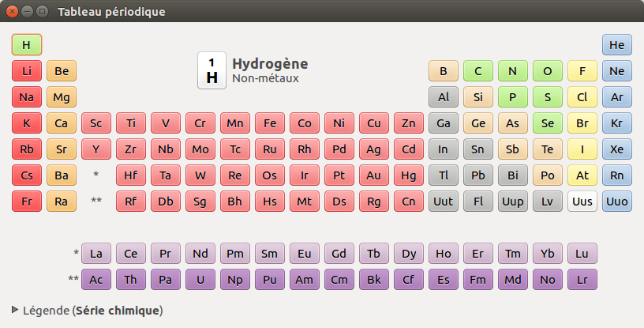Viewport: 644px width, 328px height.
Task: Choose the Radon (Rn) element
Action: pyautogui.click(x=617, y=175)
